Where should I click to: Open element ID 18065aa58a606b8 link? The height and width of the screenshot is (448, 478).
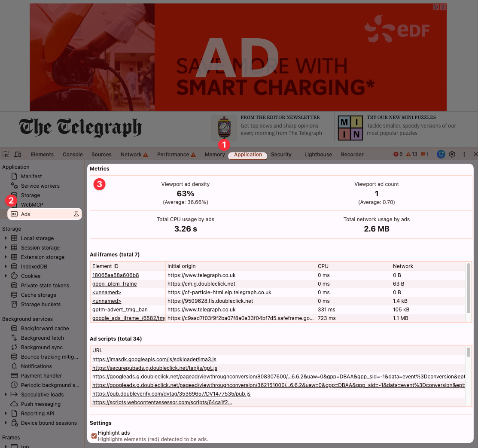[116, 275]
